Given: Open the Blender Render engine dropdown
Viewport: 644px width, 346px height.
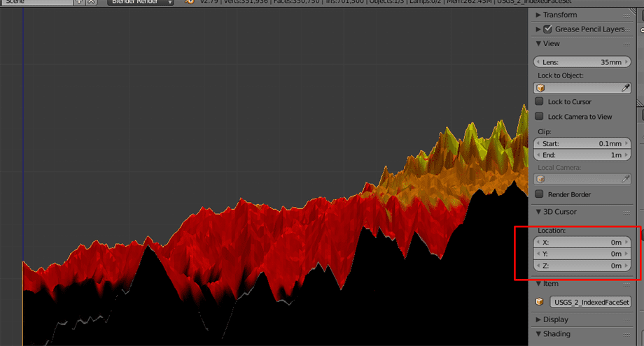Looking at the screenshot, I should click(x=141, y=2).
